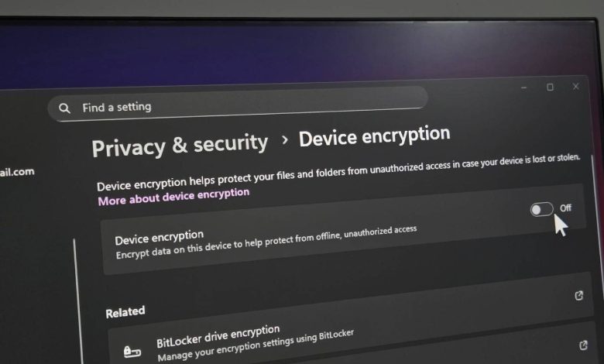Open BitLocker drive encryption settings
Viewport: 604px width, 364px height.
point(218,335)
